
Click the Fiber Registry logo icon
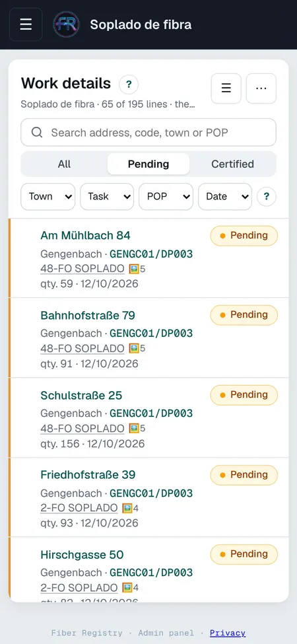tap(67, 24)
